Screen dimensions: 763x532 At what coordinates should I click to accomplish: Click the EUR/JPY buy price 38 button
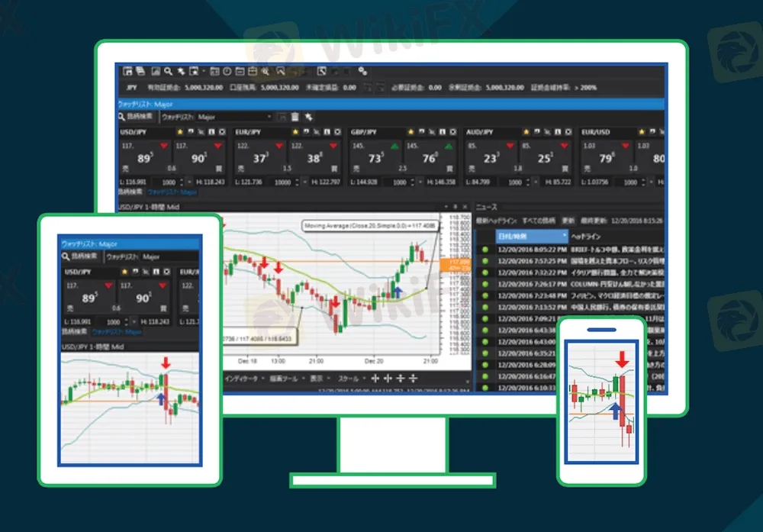pos(314,158)
